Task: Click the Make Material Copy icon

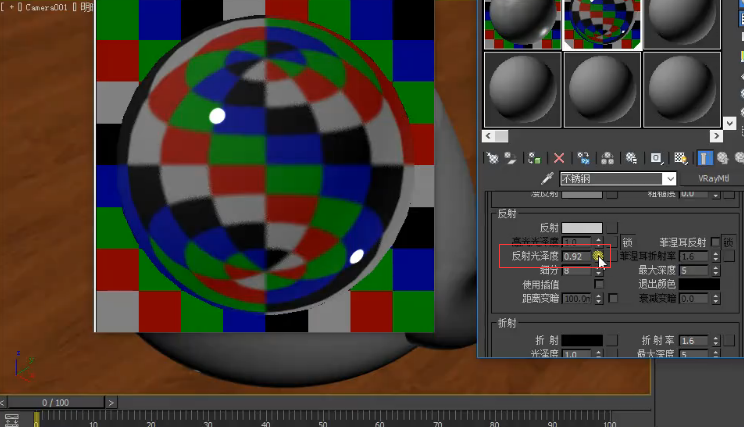Action: (x=584, y=158)
